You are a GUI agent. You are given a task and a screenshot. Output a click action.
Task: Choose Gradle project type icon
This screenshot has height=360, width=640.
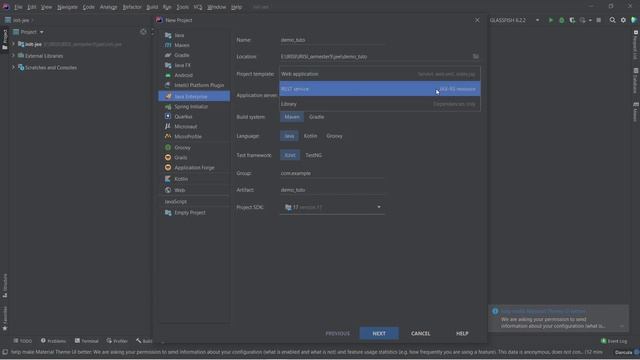coord(168,55)
